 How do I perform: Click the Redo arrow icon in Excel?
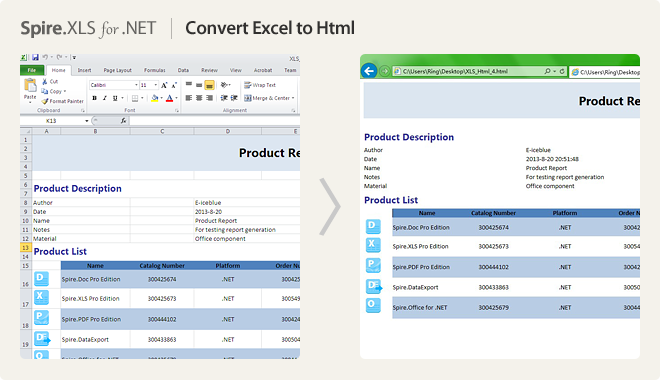coord(59,57)
